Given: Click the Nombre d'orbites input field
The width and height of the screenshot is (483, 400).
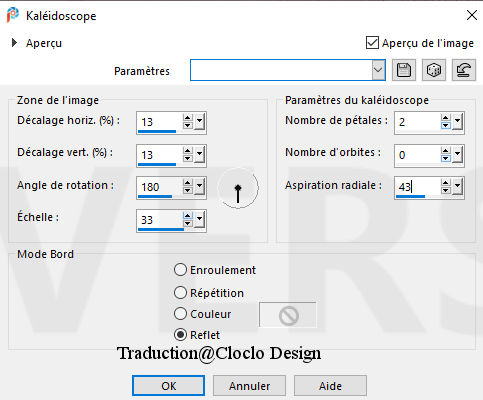Looking at the screenshot, I should 417,155.
